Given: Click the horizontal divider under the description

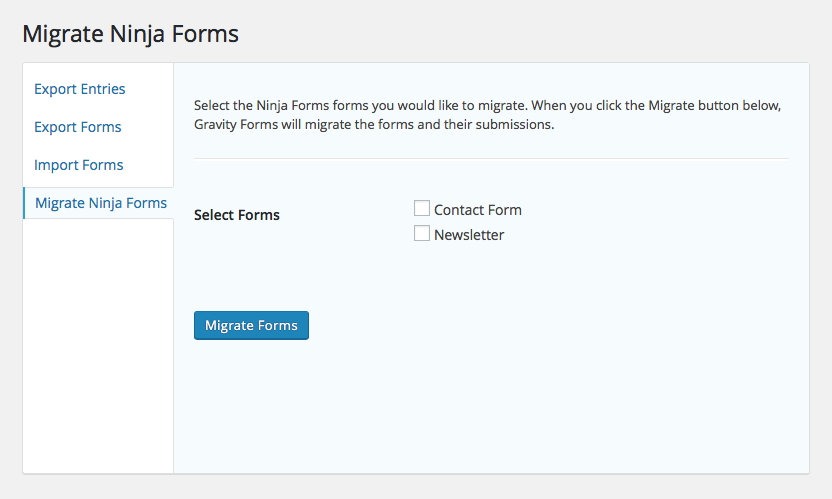Looking at the screenshot, I should tap(491, 158).
